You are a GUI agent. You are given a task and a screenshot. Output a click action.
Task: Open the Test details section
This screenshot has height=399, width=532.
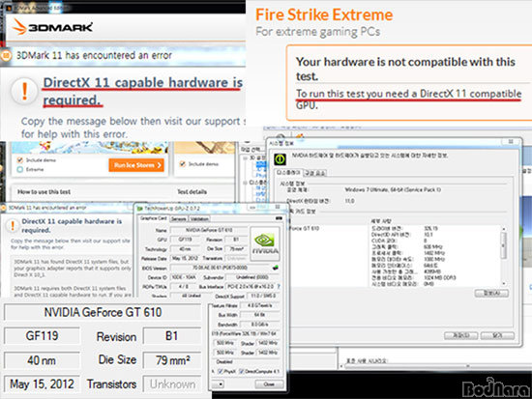[192, 192]
